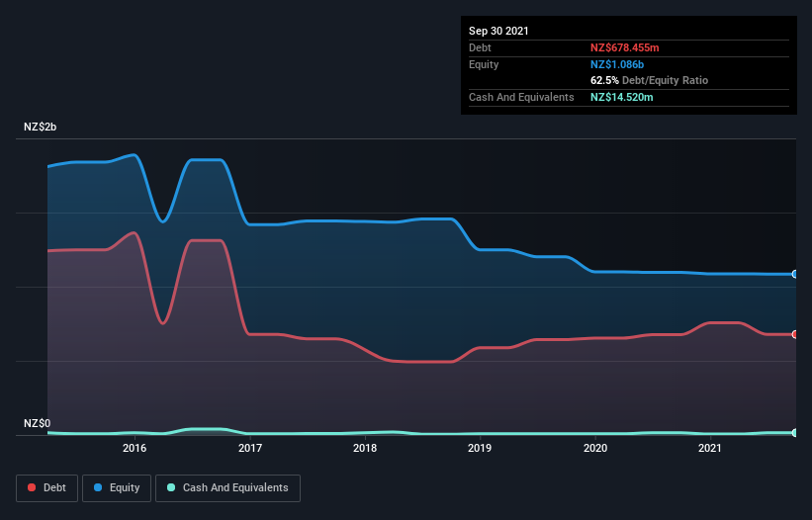Toggle Cash And Equivalents legend button

(227, 488)
